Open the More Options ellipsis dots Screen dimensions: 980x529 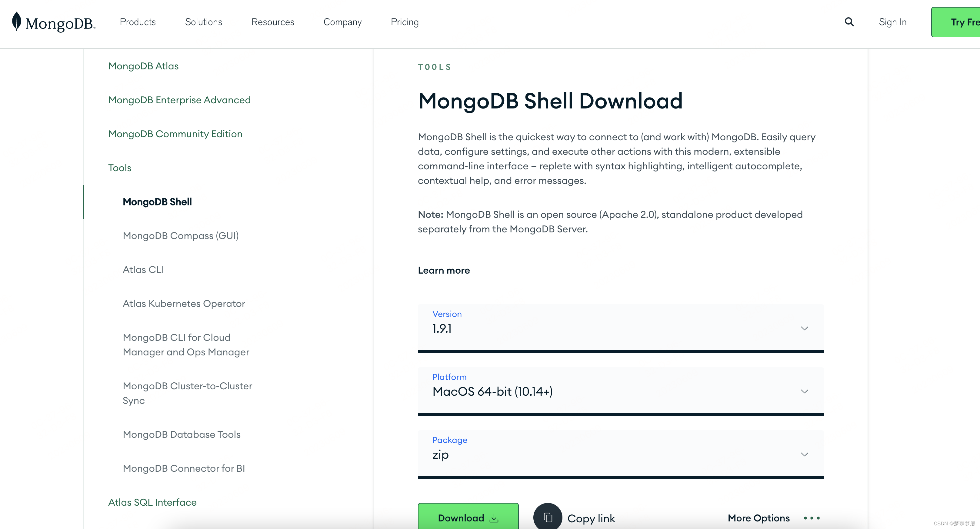812,518
